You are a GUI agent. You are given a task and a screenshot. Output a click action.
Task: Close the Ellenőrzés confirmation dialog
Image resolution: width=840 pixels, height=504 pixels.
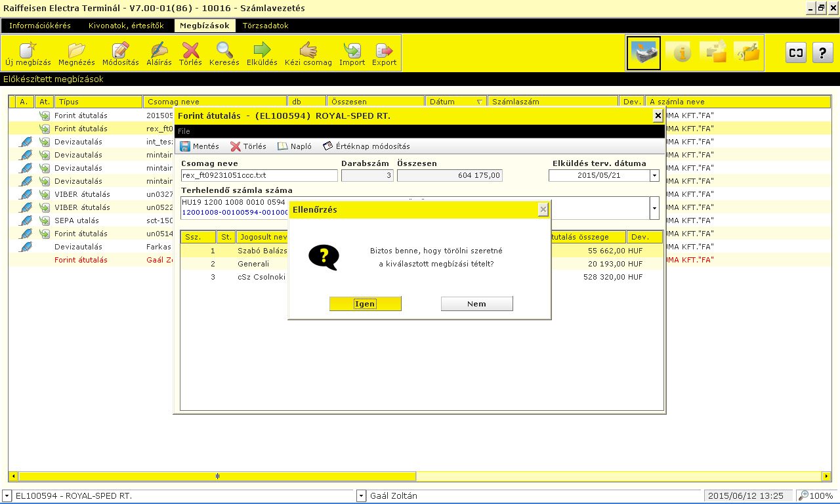pos(543,209)
